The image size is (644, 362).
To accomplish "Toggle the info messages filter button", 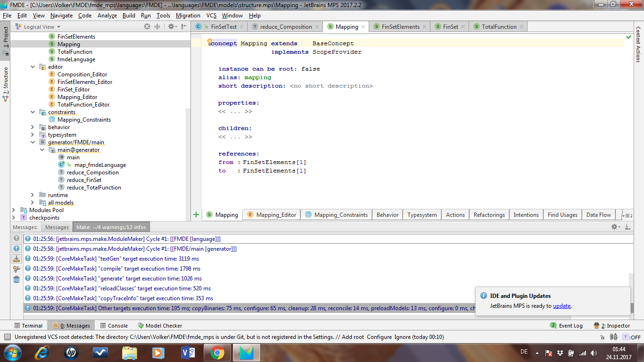I will click(17, 248).
